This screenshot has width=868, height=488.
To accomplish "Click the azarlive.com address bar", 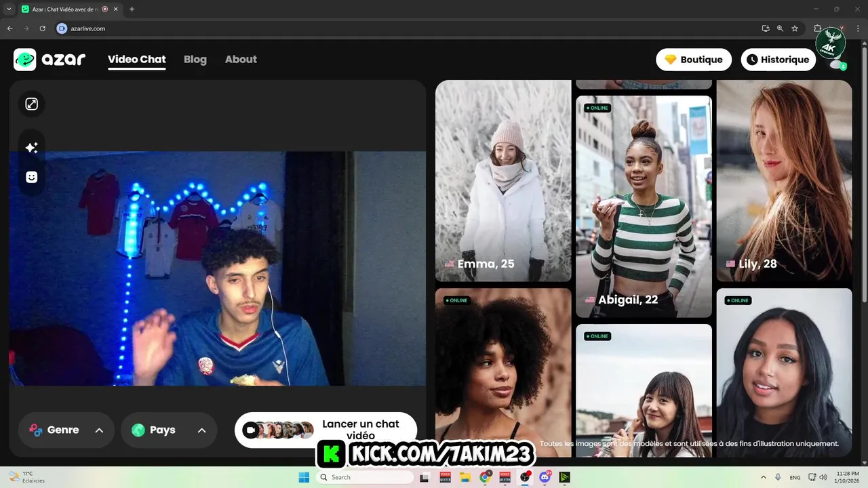I will [x=407, y=28].
